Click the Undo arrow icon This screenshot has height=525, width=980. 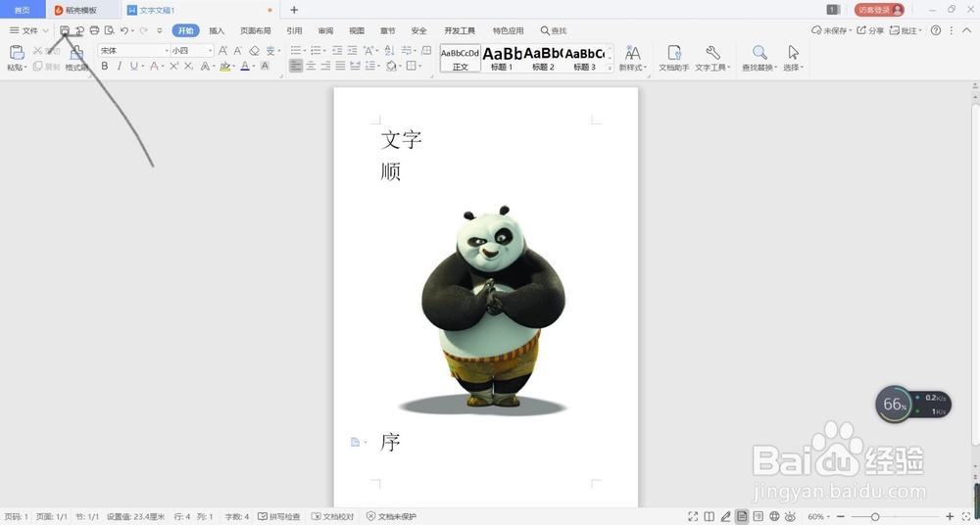point(124,30)
